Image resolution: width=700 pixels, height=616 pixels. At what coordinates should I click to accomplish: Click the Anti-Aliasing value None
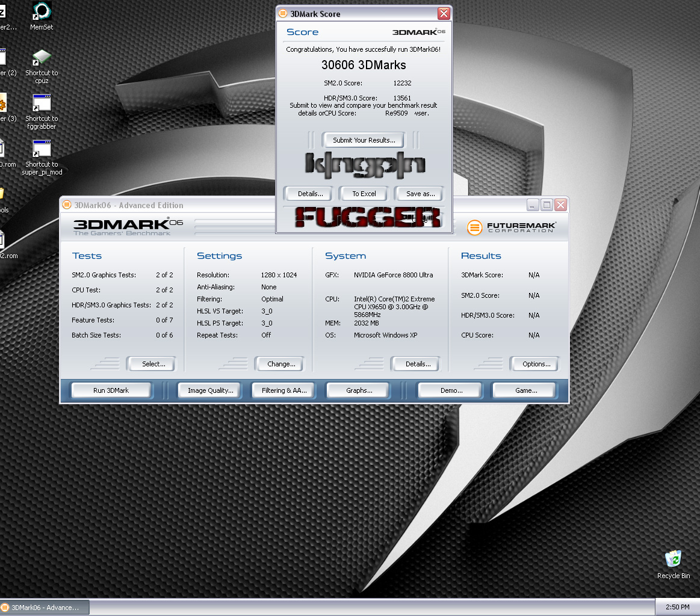point(269,287)
